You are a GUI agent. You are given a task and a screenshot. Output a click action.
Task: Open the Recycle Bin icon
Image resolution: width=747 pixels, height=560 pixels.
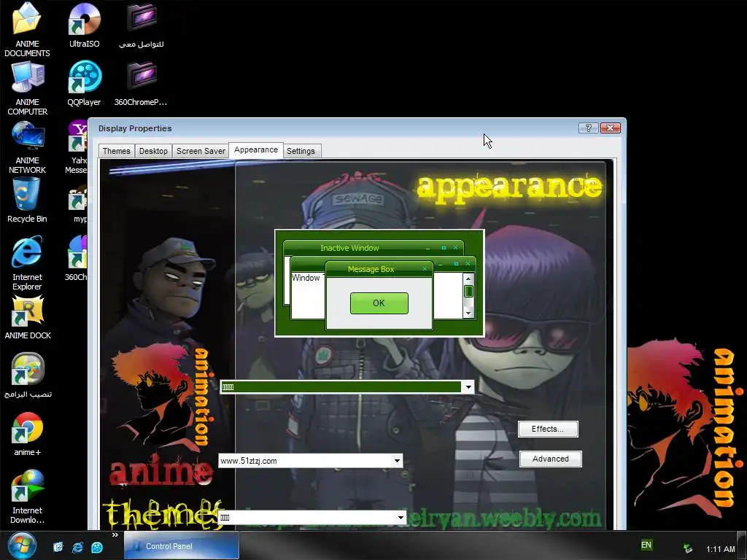coord(27,200)
